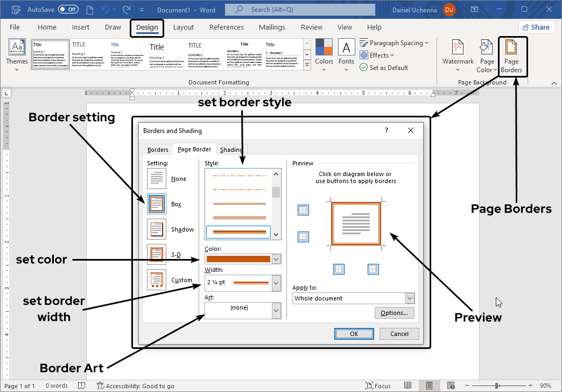This screenshot has width=562, height=392.
Task: Open the Themes gallery
Action: (x=17, y=53)
